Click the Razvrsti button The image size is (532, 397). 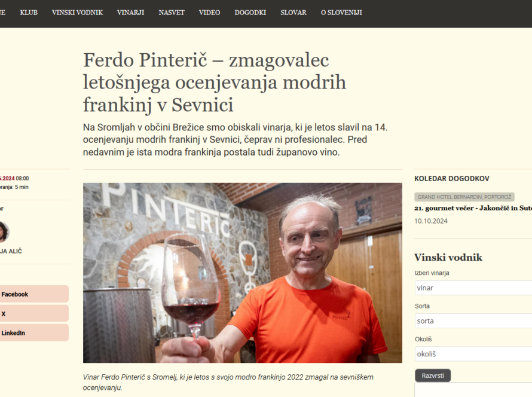click(x=433, y=375)
